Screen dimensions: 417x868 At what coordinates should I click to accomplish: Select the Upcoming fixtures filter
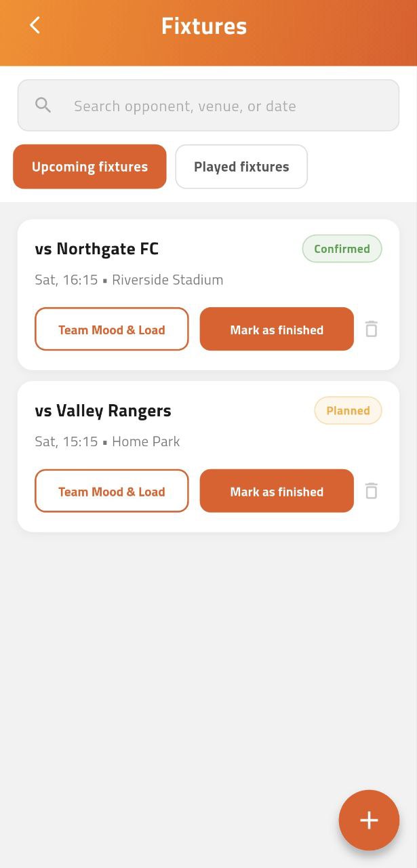(x=90, y=166)
